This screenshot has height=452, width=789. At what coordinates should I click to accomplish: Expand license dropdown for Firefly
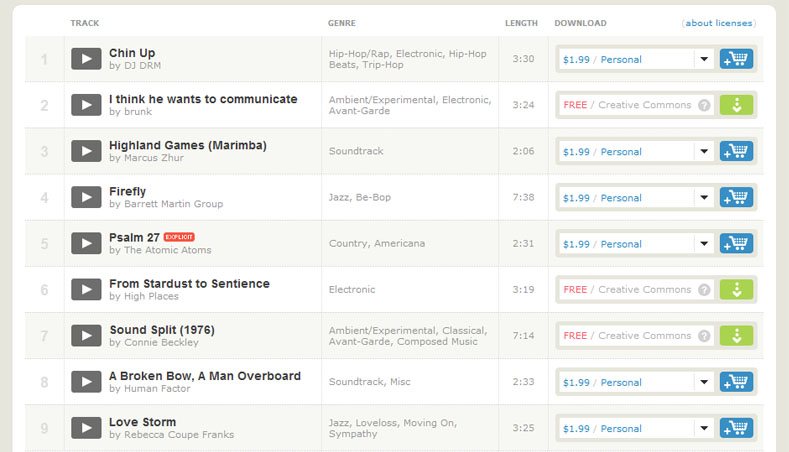[704, 197]
